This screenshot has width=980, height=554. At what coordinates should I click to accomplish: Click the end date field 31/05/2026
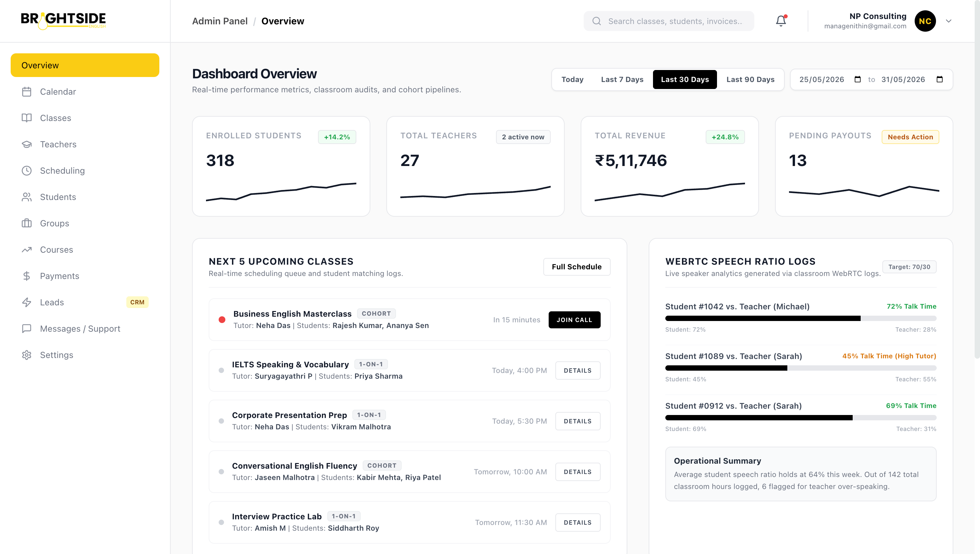pos(912,79)
